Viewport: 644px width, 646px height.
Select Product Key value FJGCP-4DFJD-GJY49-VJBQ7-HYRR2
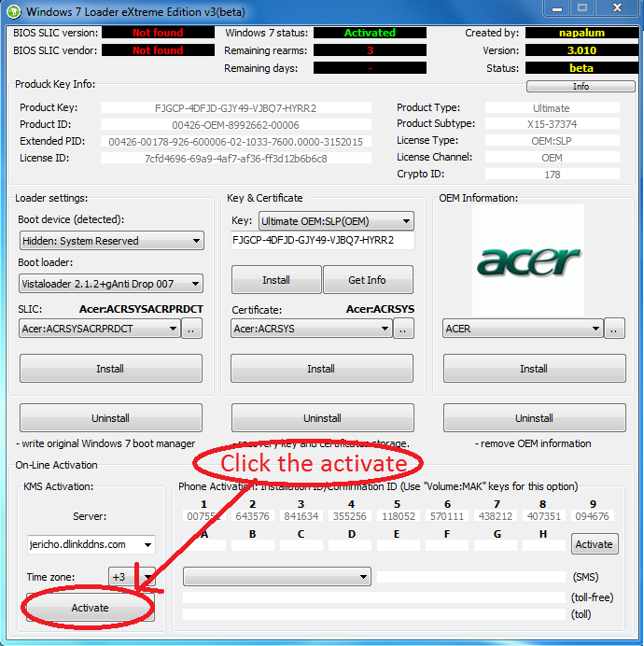(x=236, y=108)
